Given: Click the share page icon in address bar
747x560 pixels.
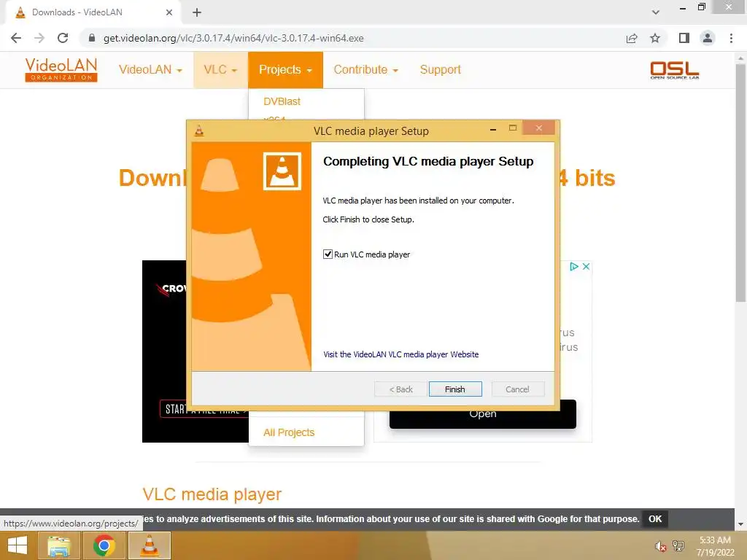Looking at the screenshot, I should click(632, 38).
